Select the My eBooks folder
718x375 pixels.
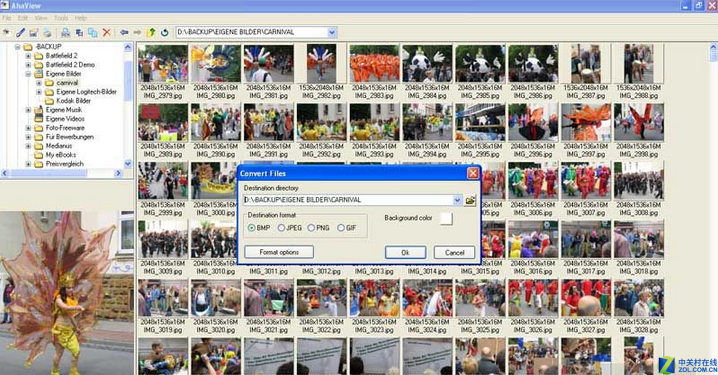click(60, 155)
